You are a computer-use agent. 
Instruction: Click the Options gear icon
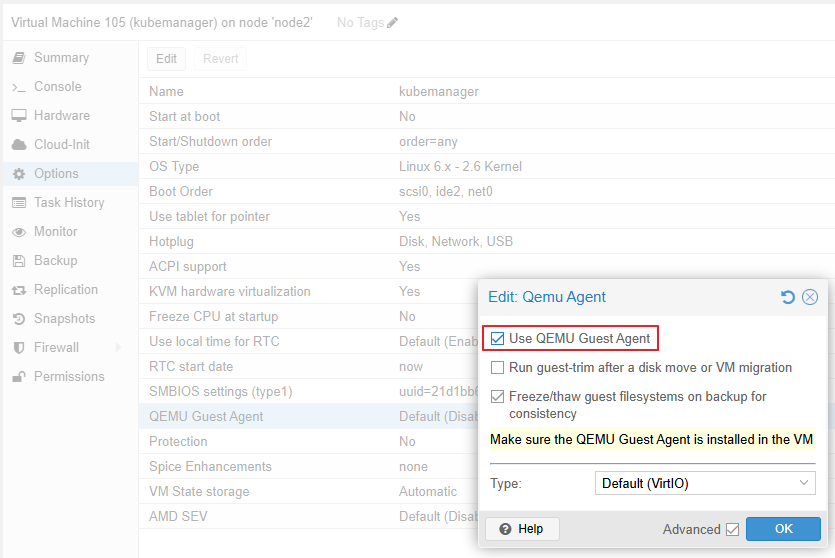click(19, 174)
